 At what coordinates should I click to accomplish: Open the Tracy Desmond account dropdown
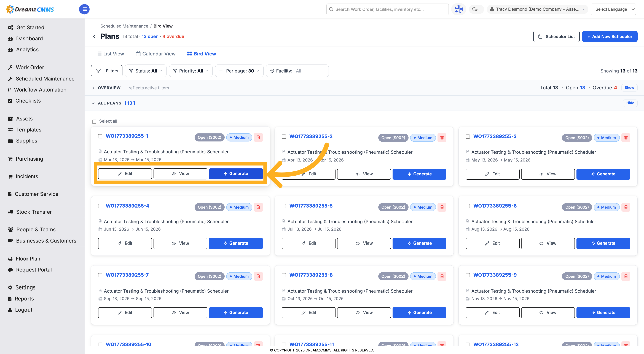[x=537, y=9]
